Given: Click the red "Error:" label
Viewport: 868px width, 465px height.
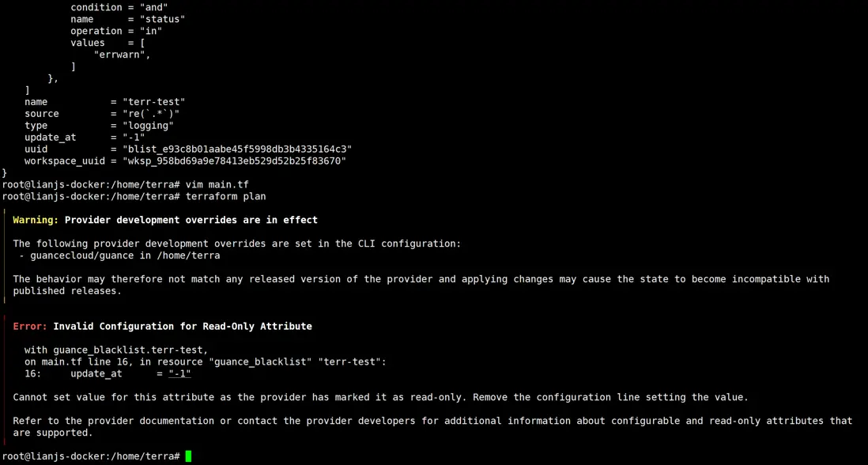Looking at the screenshot, I should click(x=30, y=326).
